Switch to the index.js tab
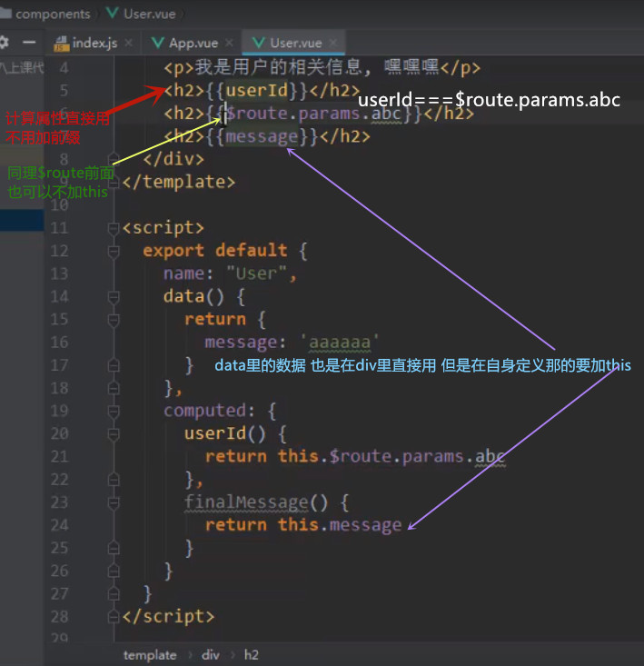 (94, 43)
